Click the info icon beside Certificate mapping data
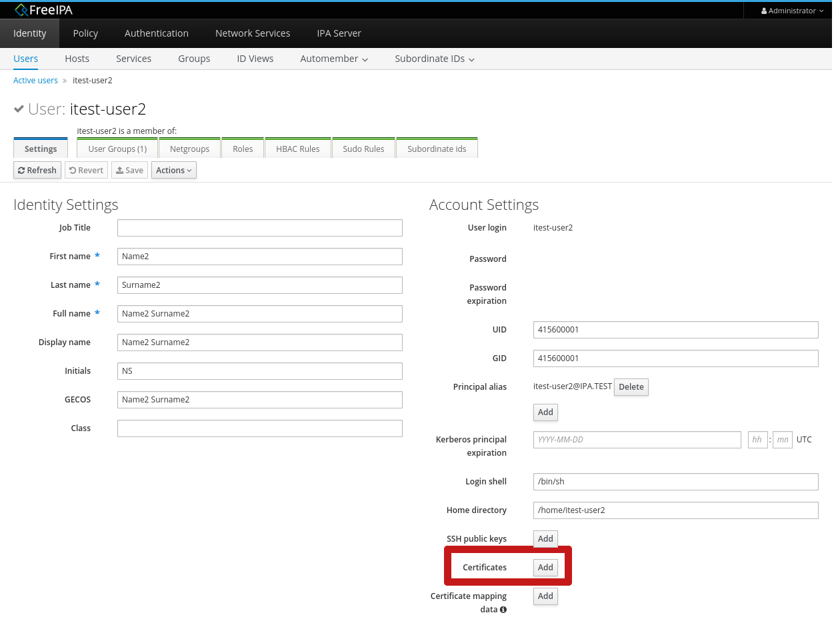840x617 pixels. [x=503, y=610]
